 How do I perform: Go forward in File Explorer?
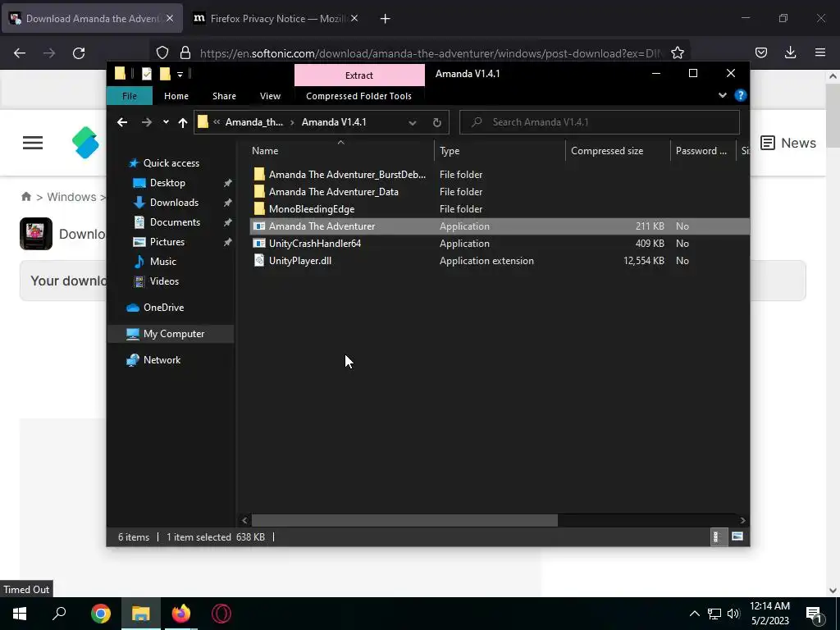[146, 122]
